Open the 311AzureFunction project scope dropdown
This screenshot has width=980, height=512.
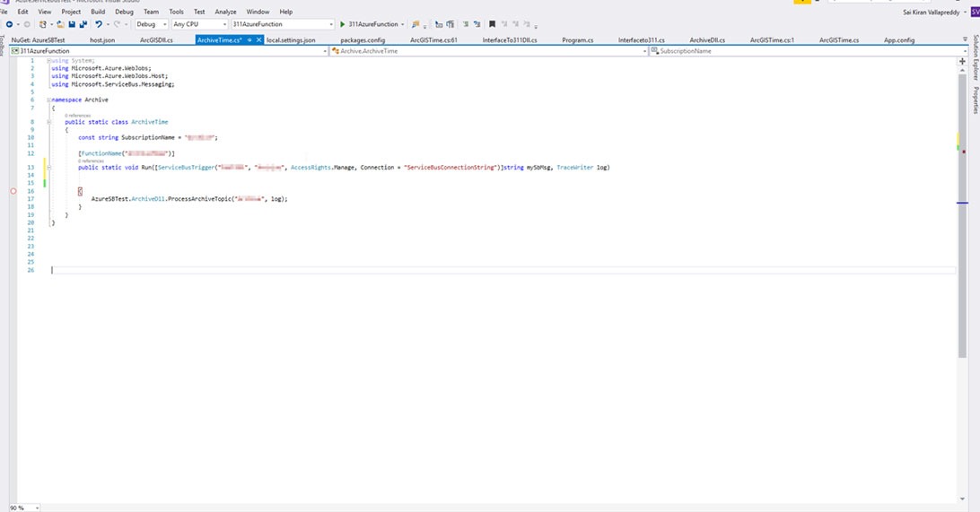(x=169, y=50)
